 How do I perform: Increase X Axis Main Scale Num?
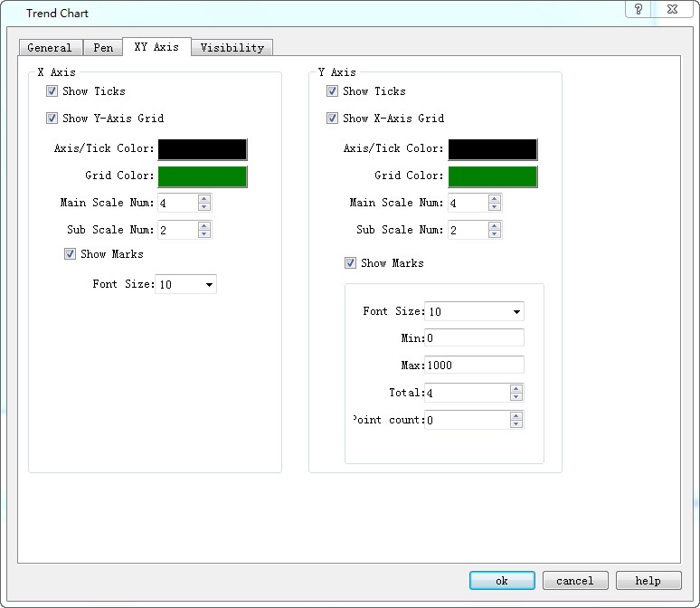coord(204,199)
